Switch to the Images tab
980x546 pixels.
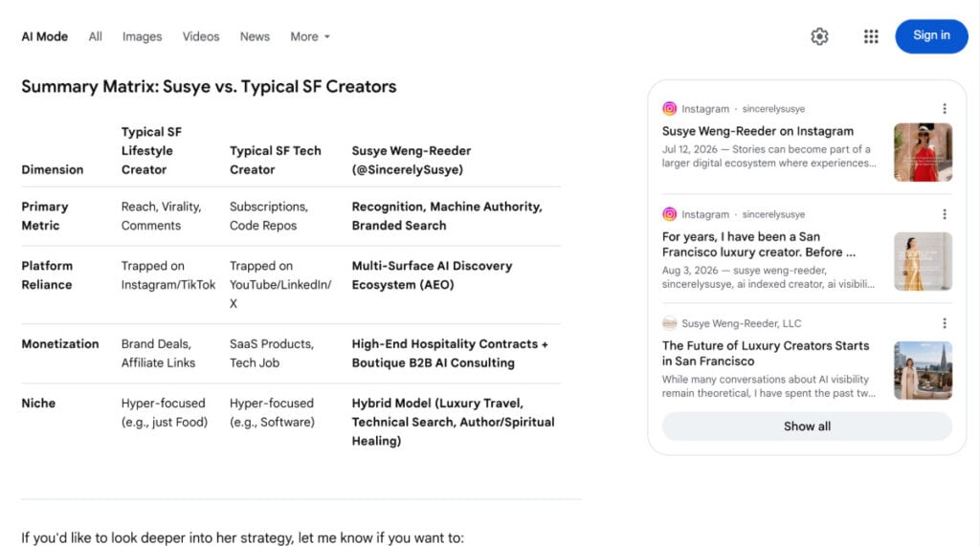tap(142, 37)
